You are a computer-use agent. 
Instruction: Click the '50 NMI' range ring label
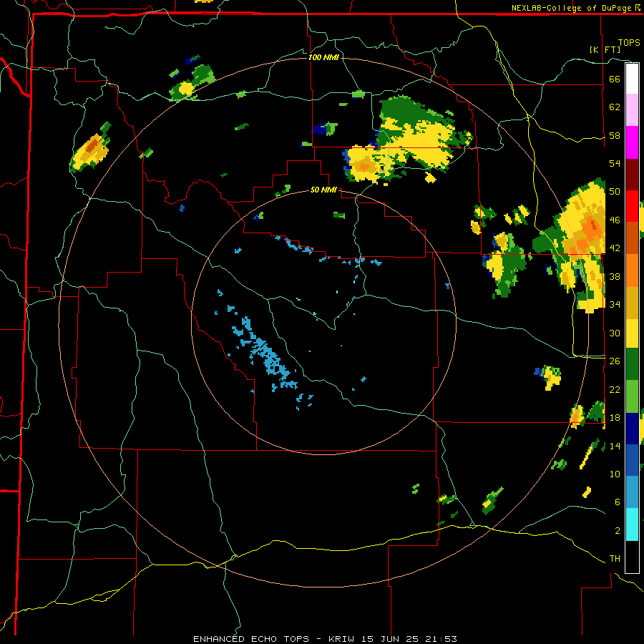point(323,190)
